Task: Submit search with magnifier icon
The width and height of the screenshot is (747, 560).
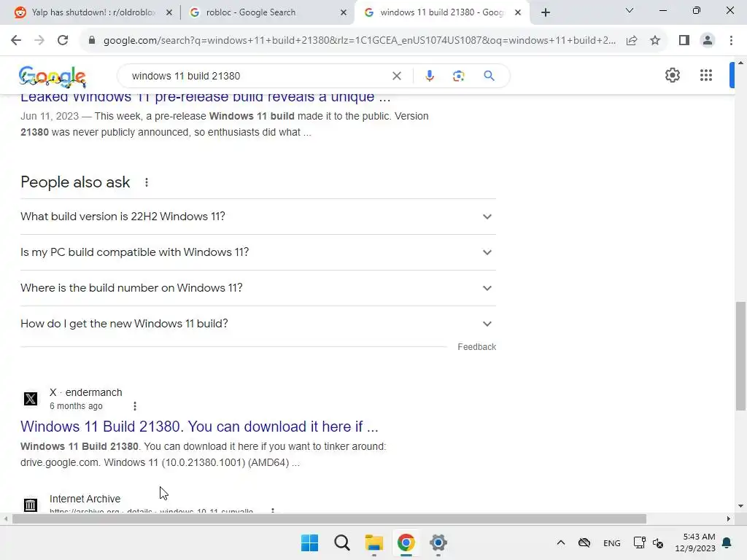Action: 489,76
